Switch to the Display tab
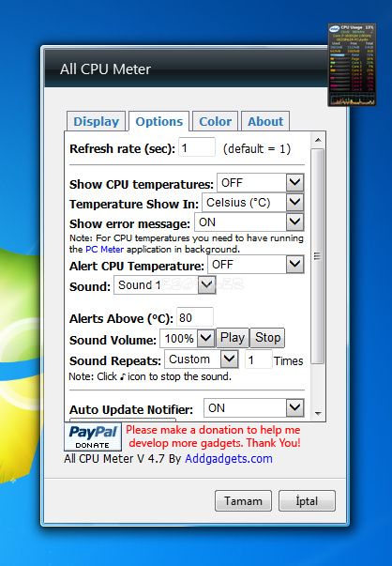Image resolution: width=392 pixels, height=566 pixels. point(96,121)
